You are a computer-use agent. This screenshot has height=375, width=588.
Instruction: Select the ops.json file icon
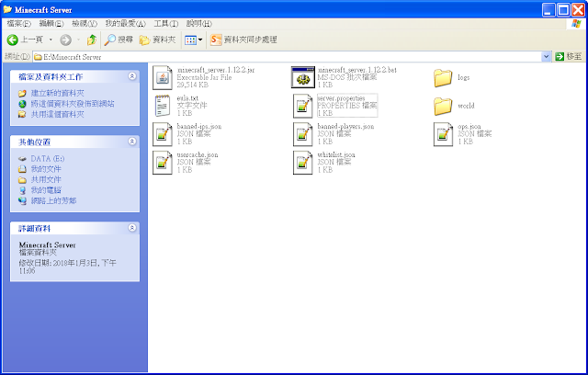[443, 134]
